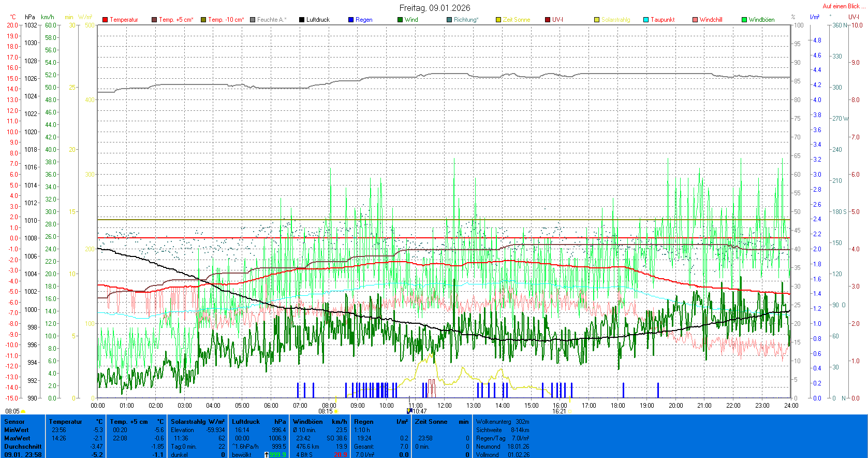868x458 pixels.
Task: Click the blue Regen legend square
Action: click(351, 20)
